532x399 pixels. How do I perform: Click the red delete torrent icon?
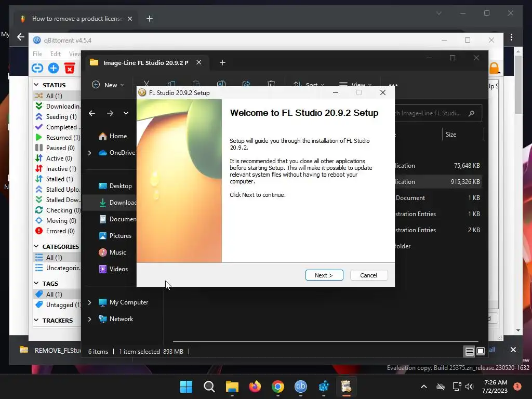tap(70, 68)
